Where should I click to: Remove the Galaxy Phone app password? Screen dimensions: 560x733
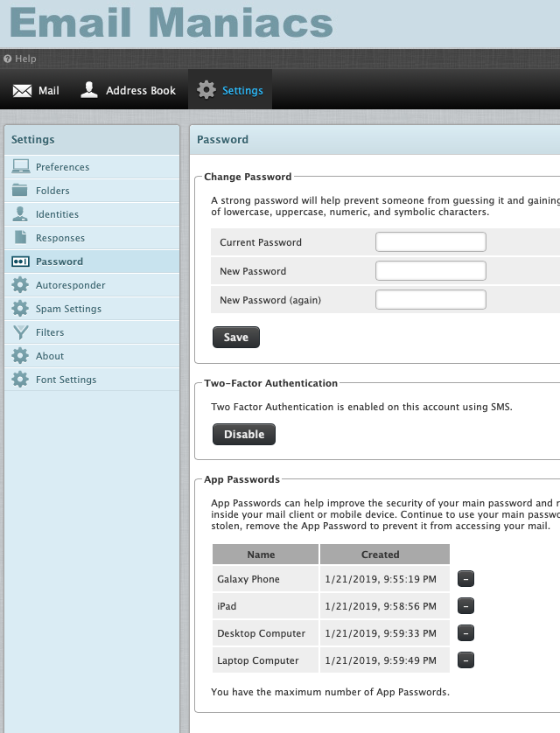point(465,579)
